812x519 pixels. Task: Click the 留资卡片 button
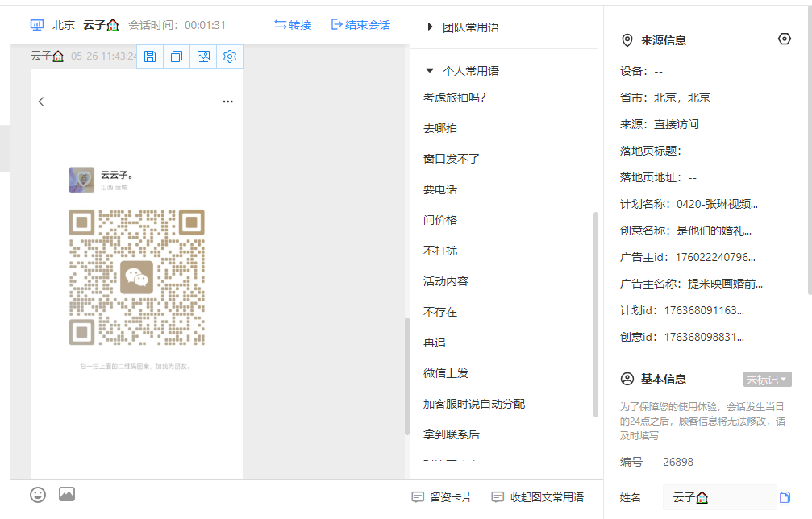[442, 497]
